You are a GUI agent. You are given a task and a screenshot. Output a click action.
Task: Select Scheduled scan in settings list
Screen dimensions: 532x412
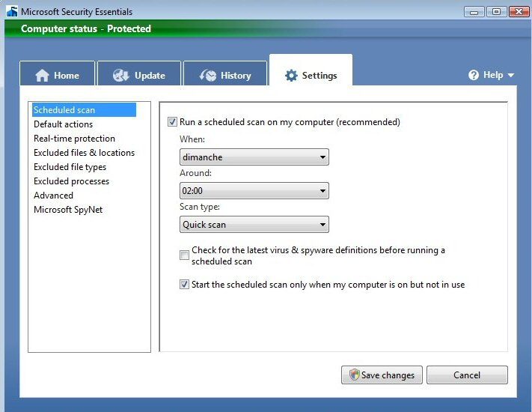[x=84, y=110]
